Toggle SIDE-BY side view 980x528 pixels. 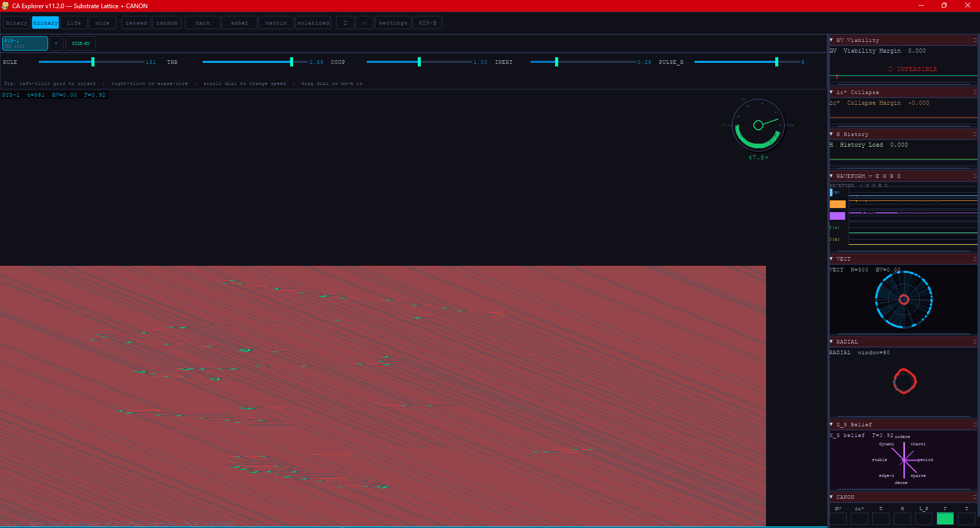click(81, 43)
